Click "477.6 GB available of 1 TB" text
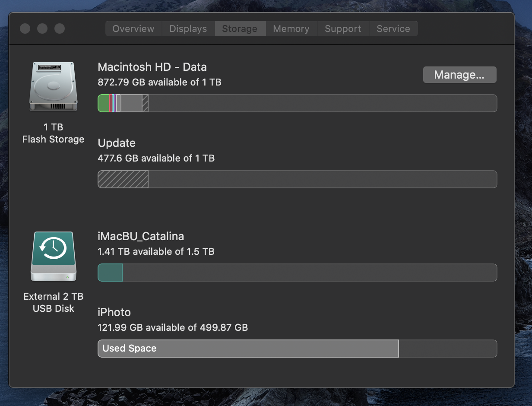This screenshot has width=532, height=406. pos(156,158)
